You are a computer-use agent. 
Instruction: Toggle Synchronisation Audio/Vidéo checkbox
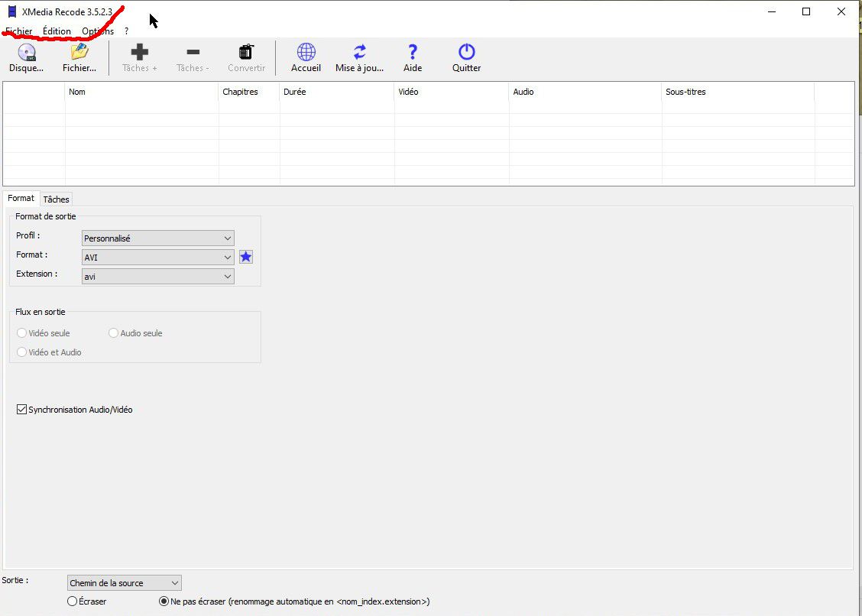[21, 409]
